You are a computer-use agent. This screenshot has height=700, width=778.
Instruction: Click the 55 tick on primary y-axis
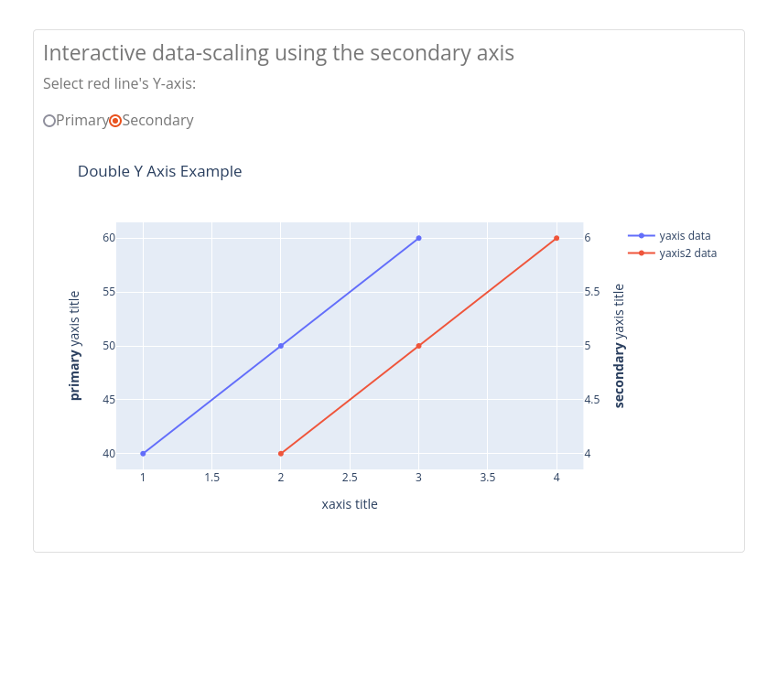point(109,292)
